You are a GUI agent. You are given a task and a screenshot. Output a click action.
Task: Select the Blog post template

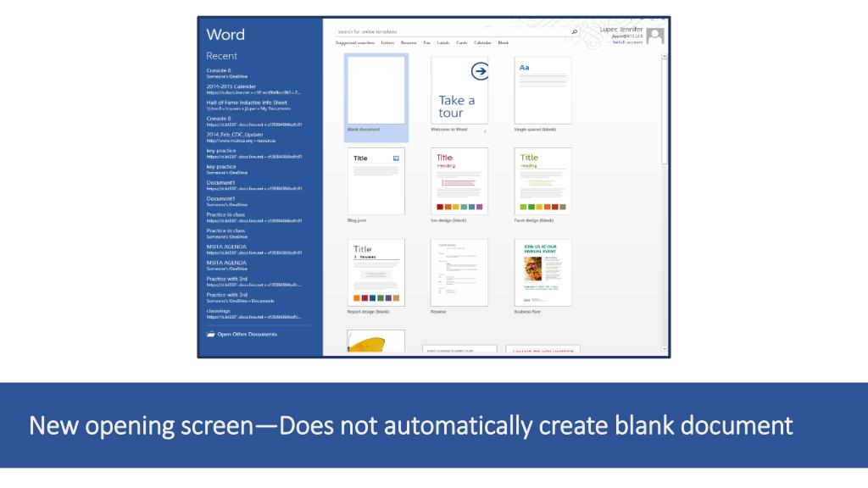pyautogui.click(x=376, y=181)
